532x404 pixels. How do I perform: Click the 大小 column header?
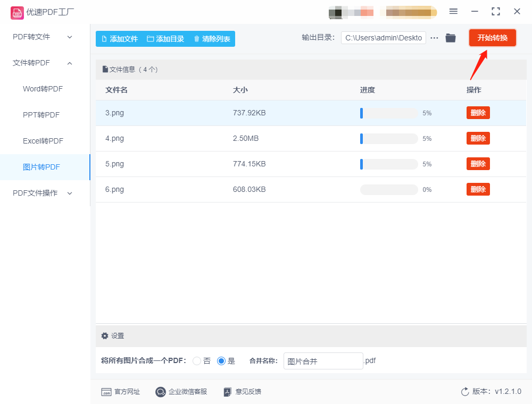coord(240,90)
